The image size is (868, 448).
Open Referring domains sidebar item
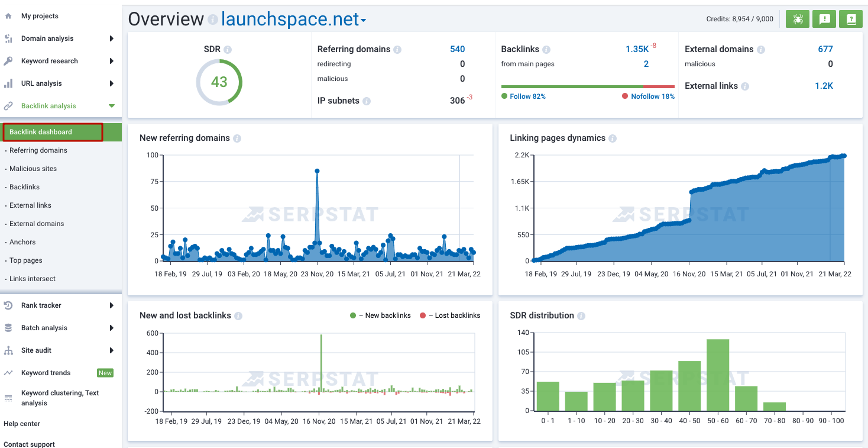(x=38, y=150)
